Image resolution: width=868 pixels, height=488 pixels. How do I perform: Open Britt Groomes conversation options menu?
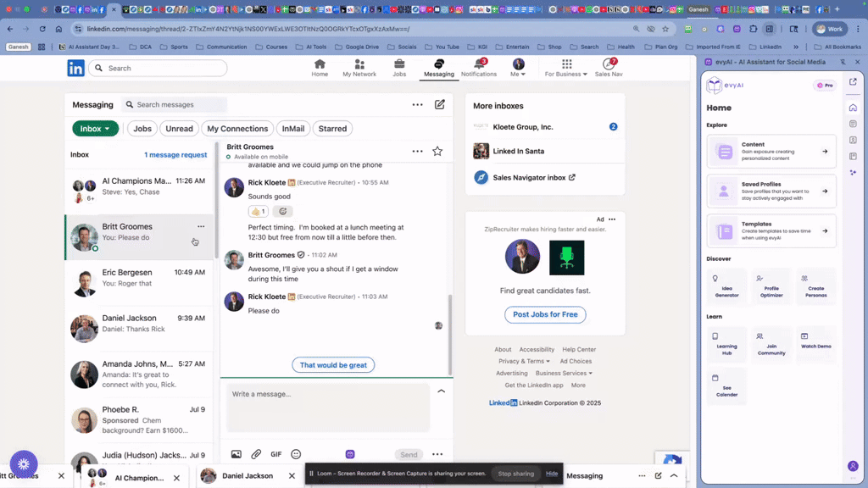(417, 151)
